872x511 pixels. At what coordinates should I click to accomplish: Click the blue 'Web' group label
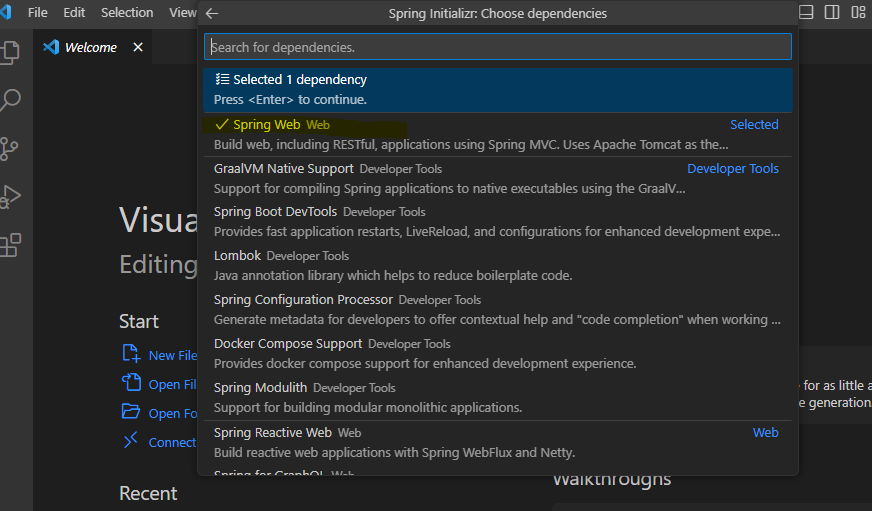(766, 433)
